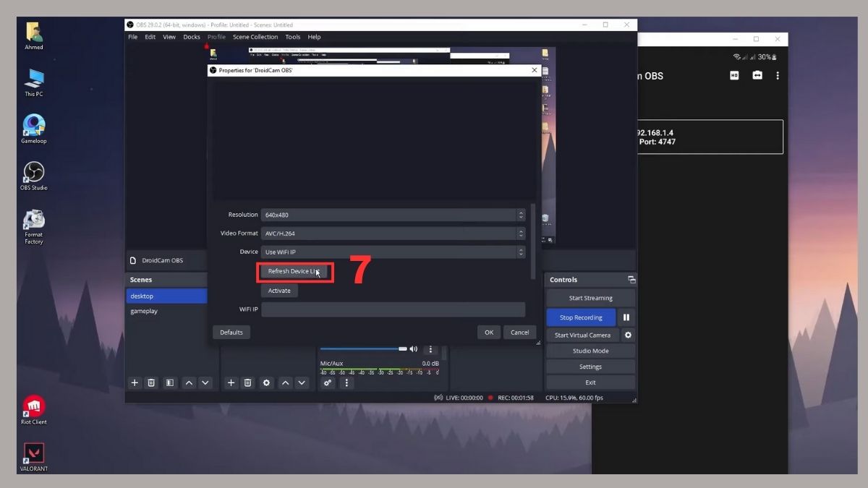
Task: Open source properties gear icon
Action: click(x=266, y=382)
